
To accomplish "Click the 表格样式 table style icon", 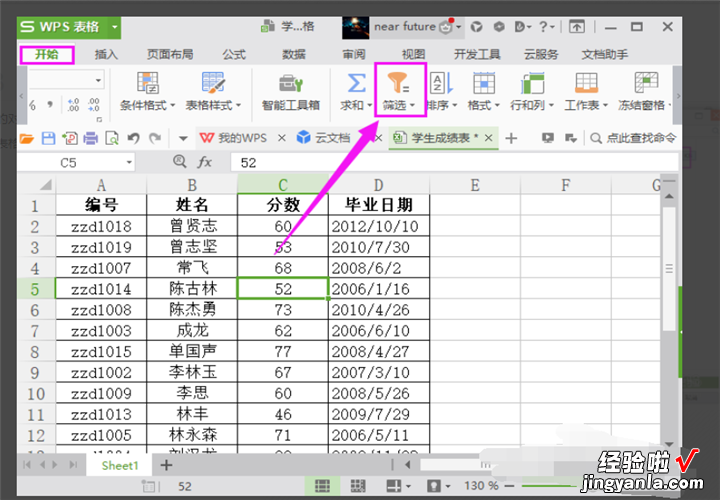I will click(213, 83).
